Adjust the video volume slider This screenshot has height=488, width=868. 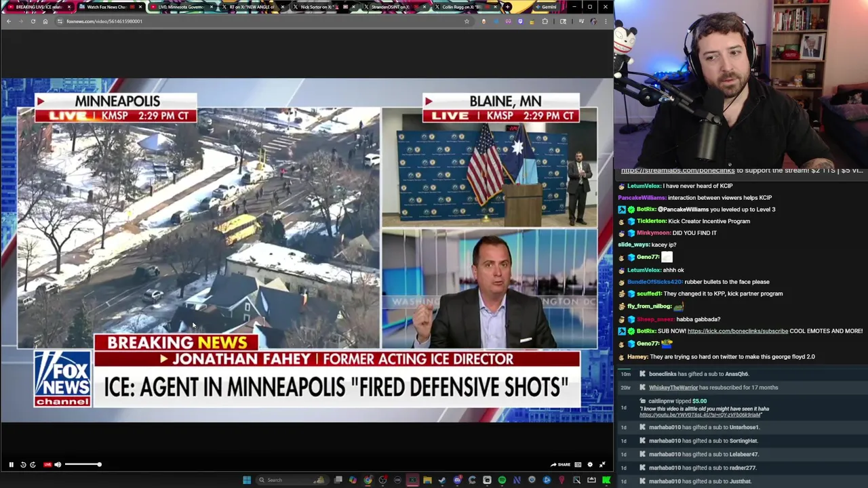coord(83,464)
